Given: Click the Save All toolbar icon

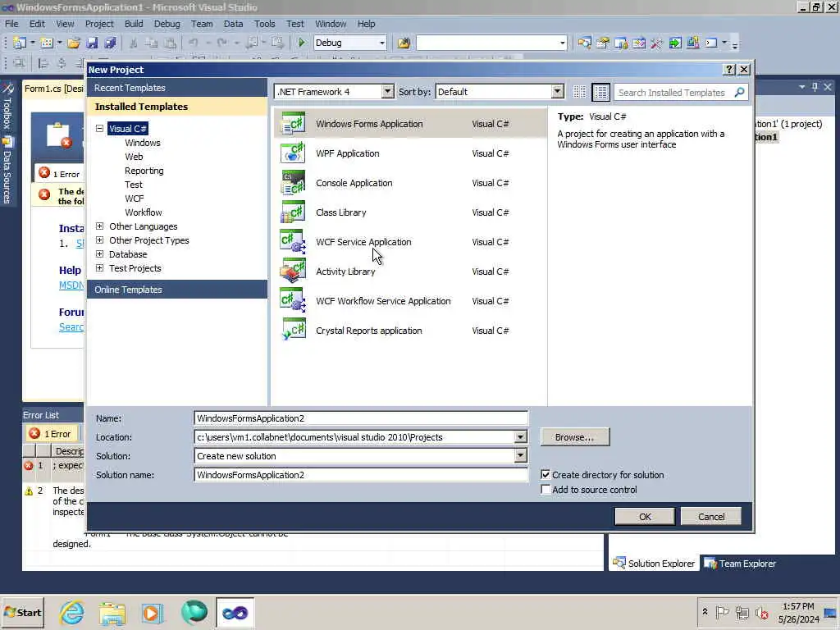Looking at the screenshot, I should [x=110, y=43].
